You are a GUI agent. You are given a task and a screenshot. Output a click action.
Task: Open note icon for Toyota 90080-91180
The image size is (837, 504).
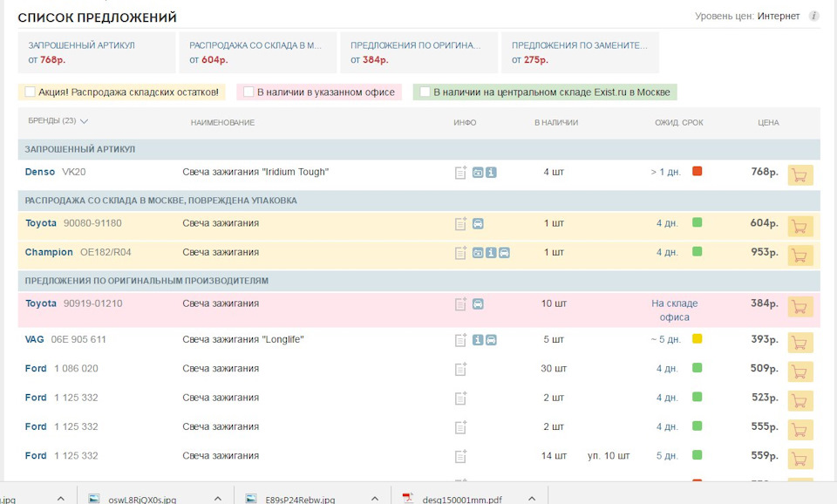coord(460,224)
